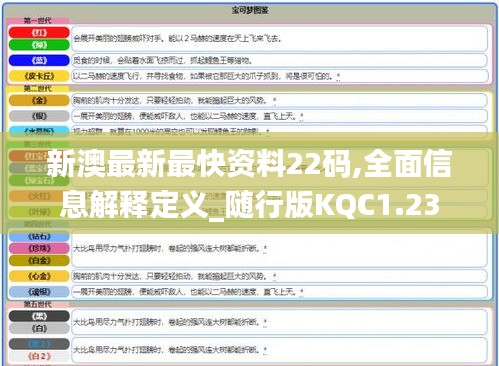Open the dark 《黑》 black version label
This screenshot has height=366, width=499.
click(x=39, y=316)
